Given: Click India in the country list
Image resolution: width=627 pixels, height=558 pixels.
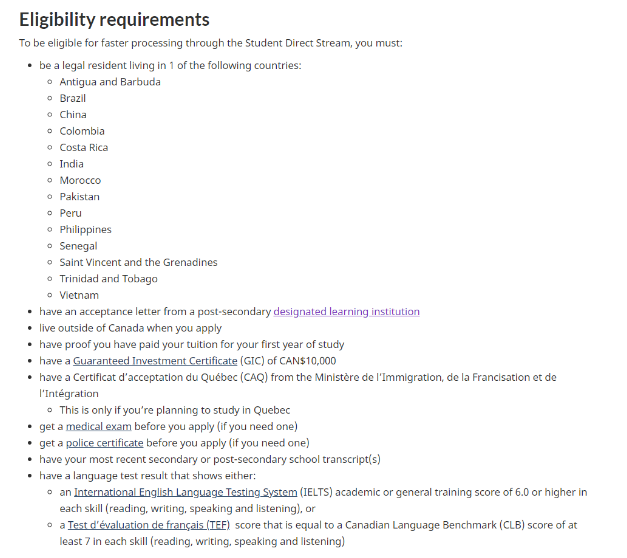Looking at the screenshot, I should 72,164.
